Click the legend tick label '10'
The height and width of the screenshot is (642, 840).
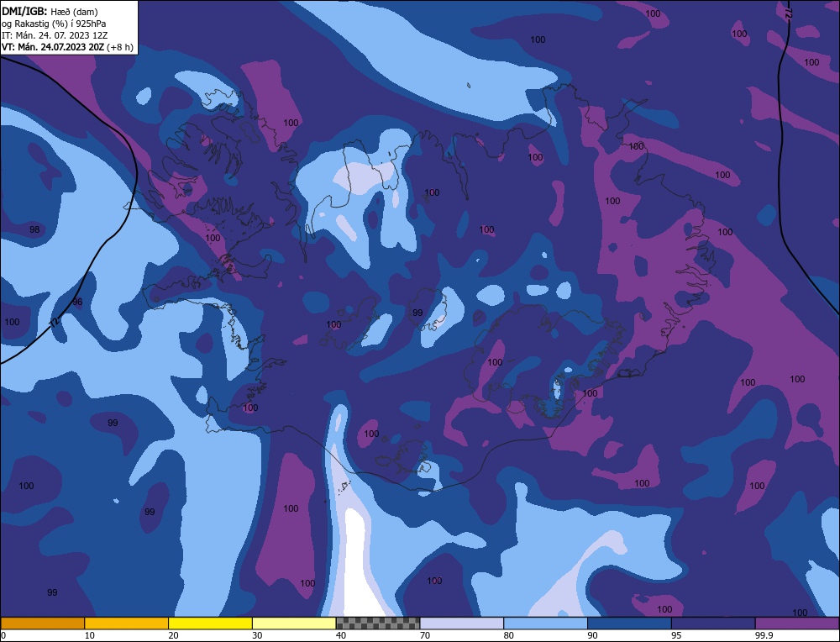coord(90,635)
